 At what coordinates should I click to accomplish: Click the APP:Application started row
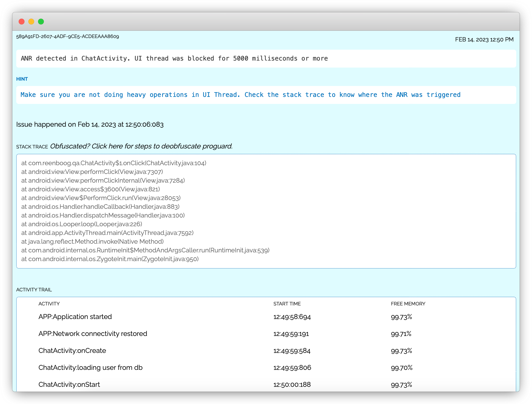[x=75, y=317]
